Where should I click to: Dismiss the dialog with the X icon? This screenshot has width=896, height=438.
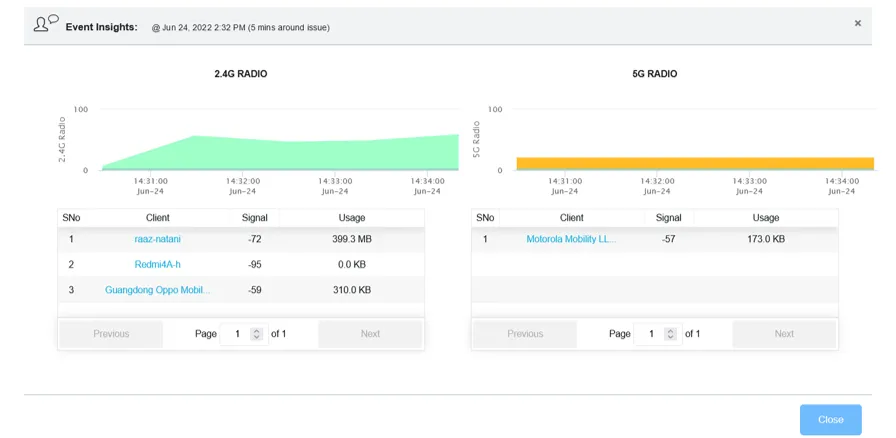pos(858,23)
